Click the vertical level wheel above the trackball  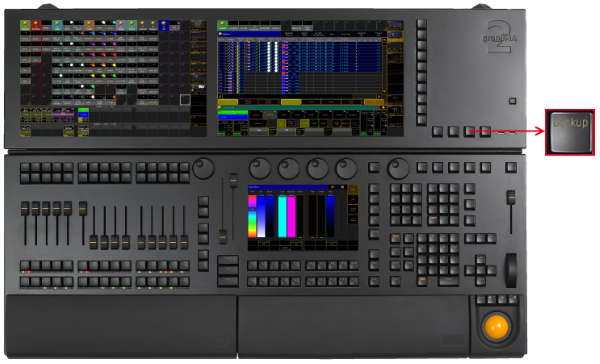[x=511, y=270]
